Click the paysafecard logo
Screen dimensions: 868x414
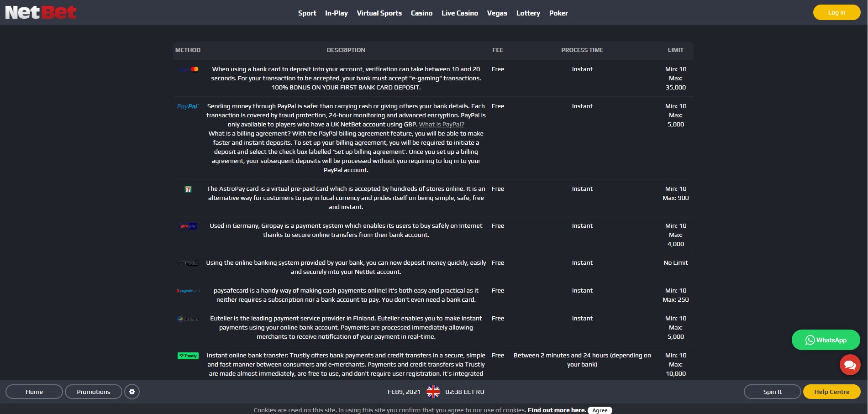(x=188, y=291)
